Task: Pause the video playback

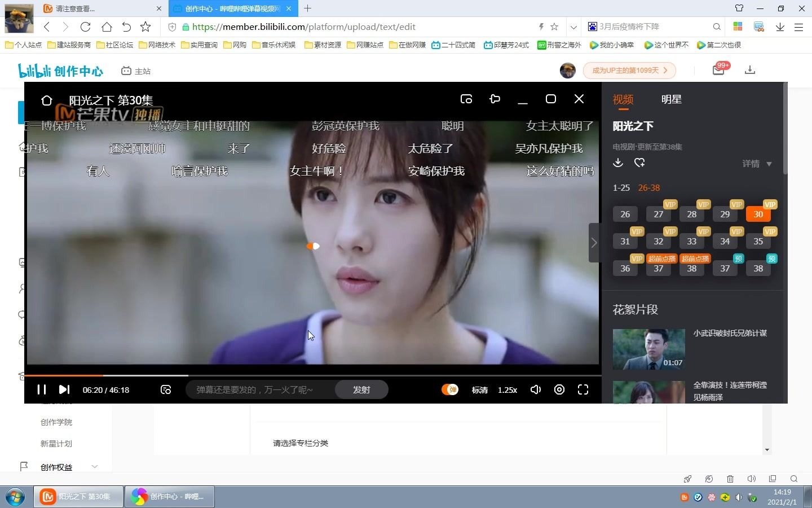Action: pos(41,389)
